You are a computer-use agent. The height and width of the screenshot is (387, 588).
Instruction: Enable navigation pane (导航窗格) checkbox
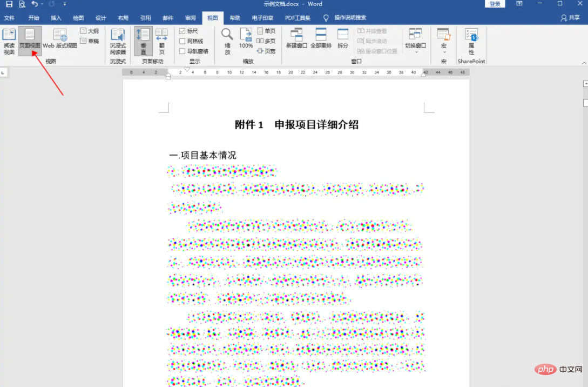193,51
